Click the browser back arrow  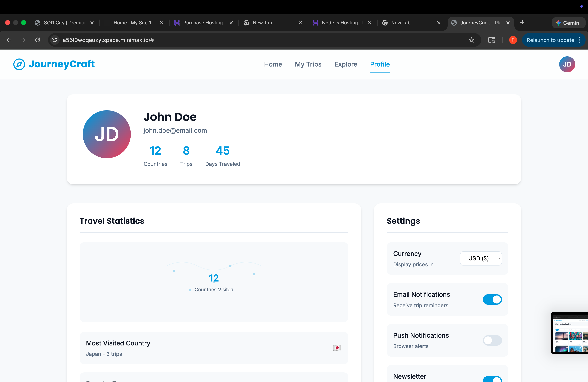[x=9, y=40]
